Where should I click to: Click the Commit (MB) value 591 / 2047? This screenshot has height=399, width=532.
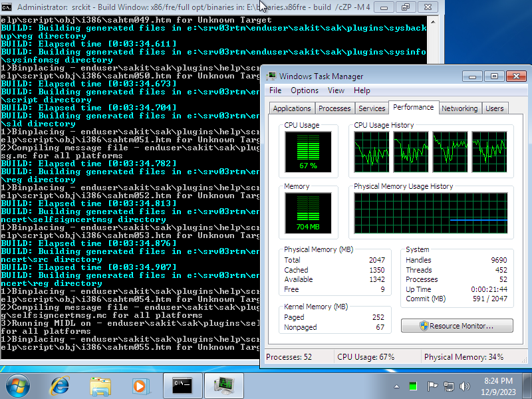point(490,299)
